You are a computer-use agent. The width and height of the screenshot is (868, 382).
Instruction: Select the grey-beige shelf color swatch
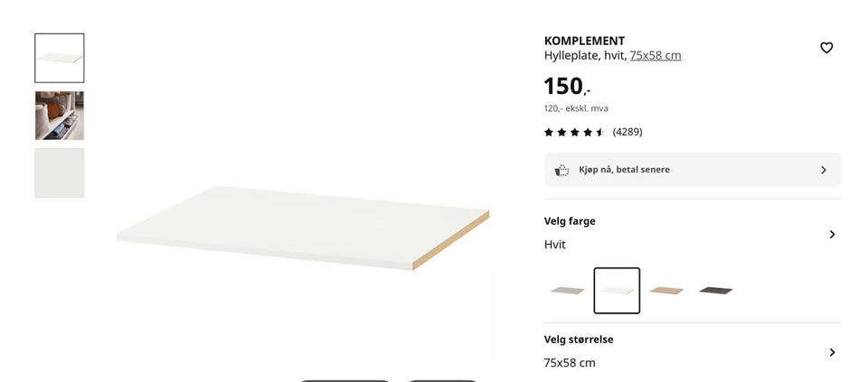(568, 291)
